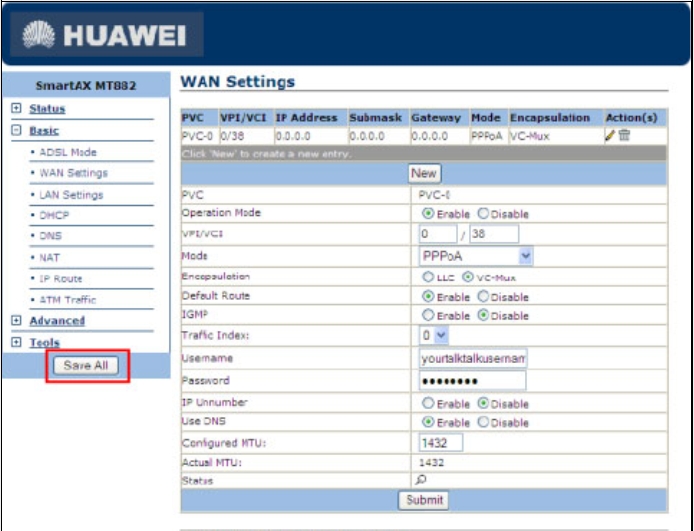
Task: Click the VCI field containing 38
Action: click(494, 234)
